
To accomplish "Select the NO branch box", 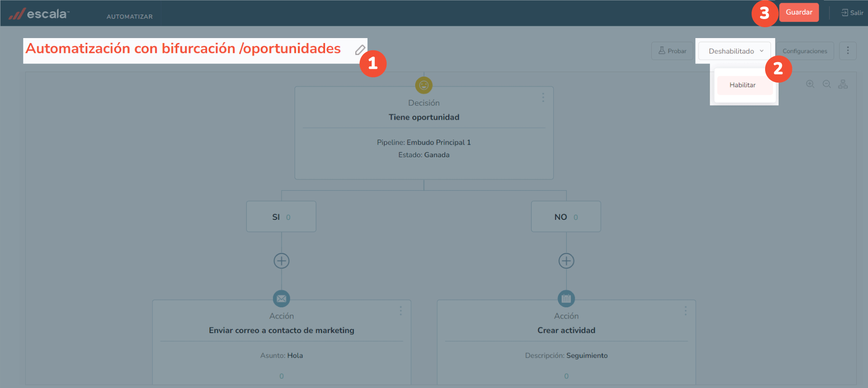I will [x=566, y=217].
